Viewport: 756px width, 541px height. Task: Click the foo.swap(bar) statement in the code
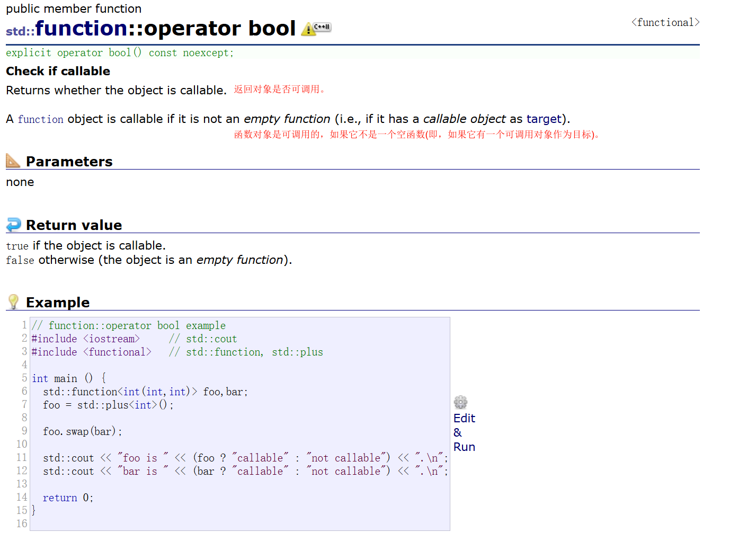point(82,431)
